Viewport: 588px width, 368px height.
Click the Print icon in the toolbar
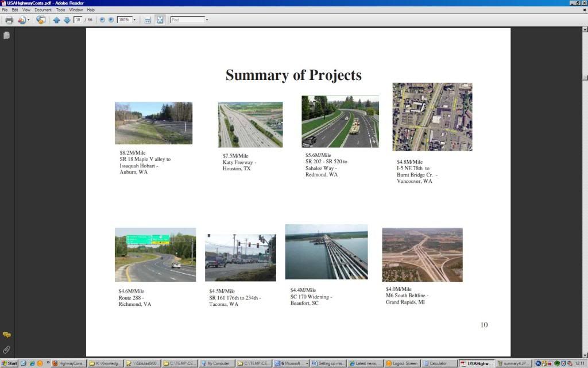click(x=9, y=20)
